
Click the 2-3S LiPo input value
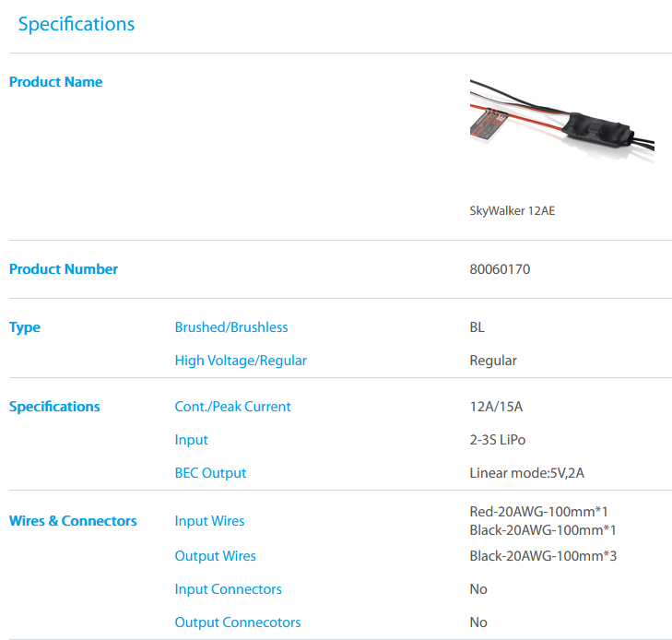[498, 440]
